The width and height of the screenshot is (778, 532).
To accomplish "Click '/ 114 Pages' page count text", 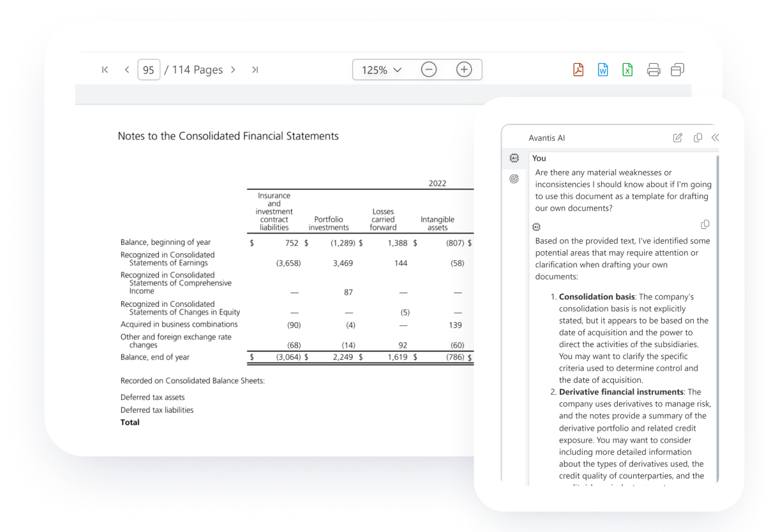I will [193, 70].
